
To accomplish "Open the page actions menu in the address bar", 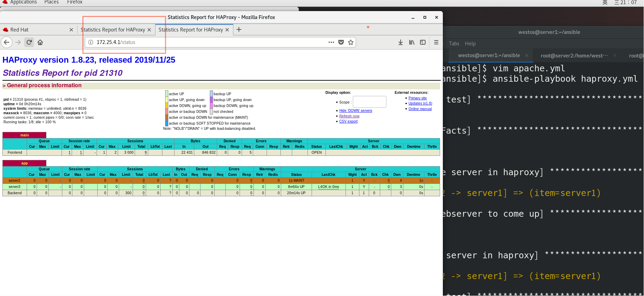I will click(331, 42).
